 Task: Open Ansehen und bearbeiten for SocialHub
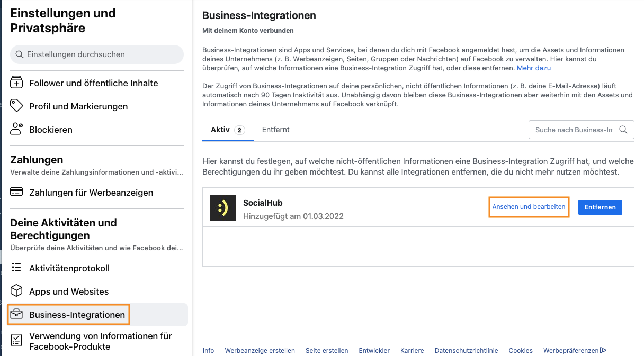coord(529,207)
